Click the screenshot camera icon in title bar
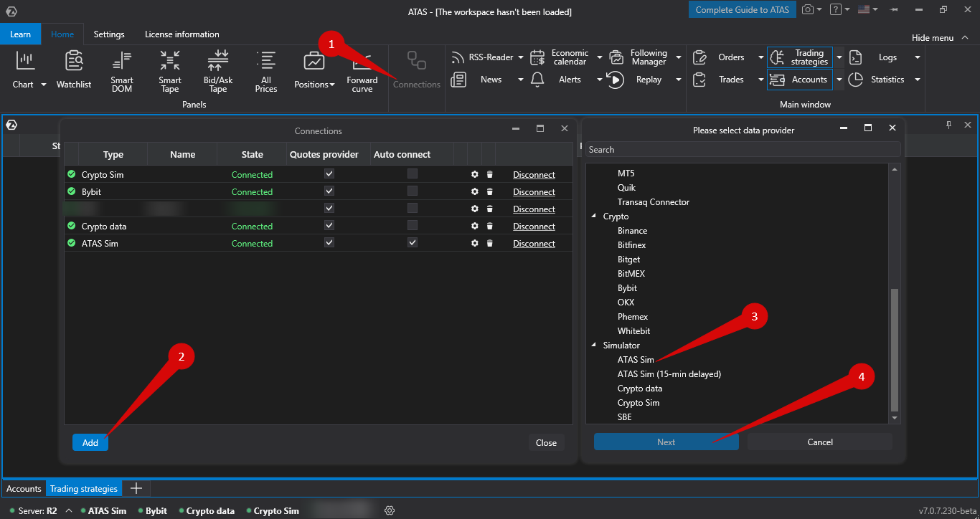The image size is (980, 519). click(809, 9)
